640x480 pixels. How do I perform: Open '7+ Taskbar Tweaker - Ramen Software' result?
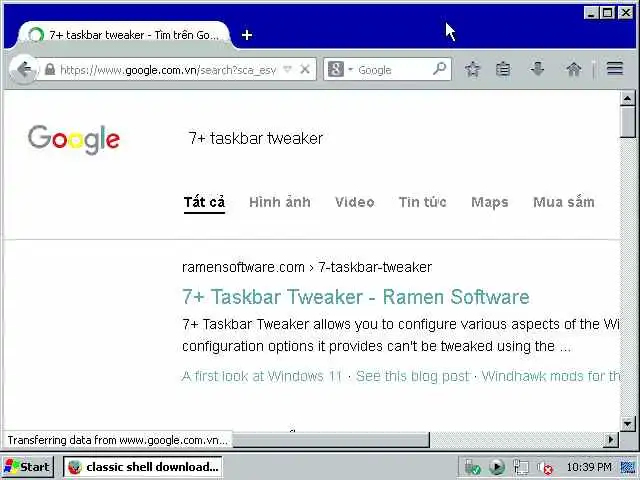click(x=356, y=297)
